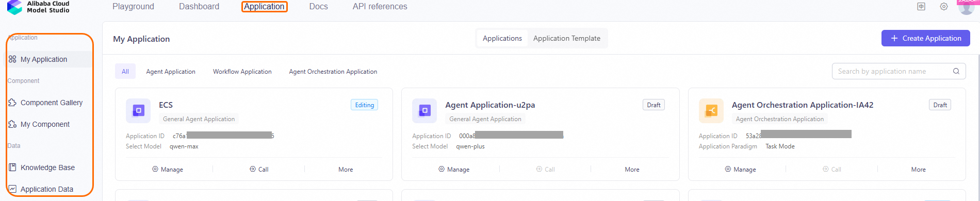This screenshot has height=201, width=980.
Task: Click the Create Application button
Action: tap(926, 38)
